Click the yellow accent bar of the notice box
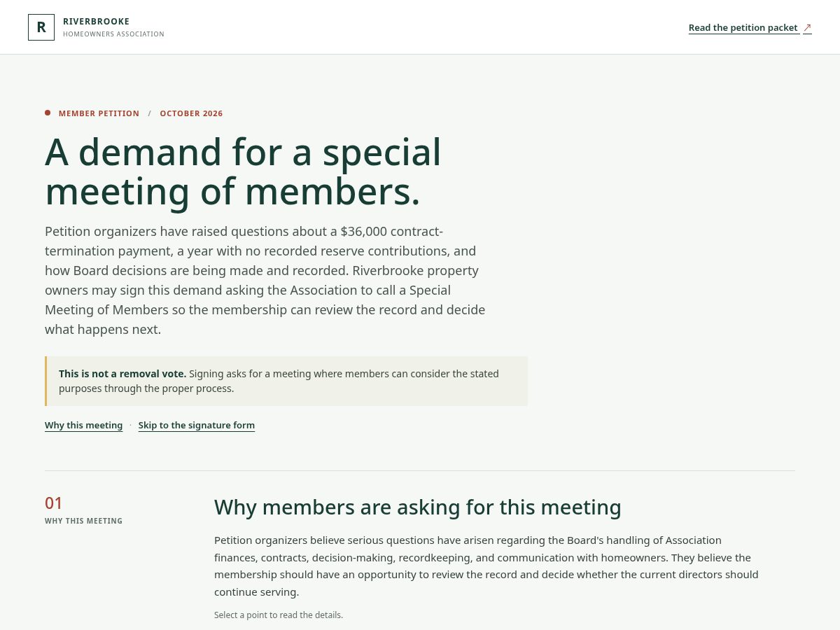 46,381
